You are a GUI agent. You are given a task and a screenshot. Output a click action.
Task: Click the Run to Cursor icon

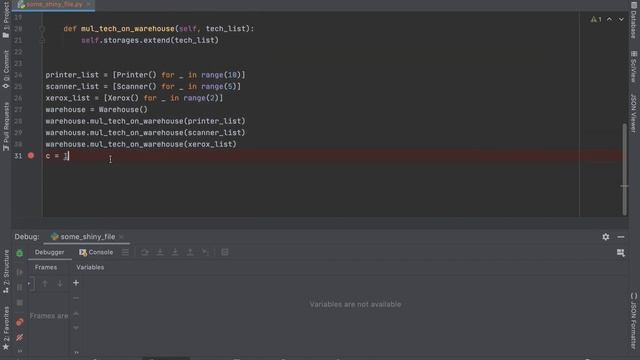coord(205,252)
